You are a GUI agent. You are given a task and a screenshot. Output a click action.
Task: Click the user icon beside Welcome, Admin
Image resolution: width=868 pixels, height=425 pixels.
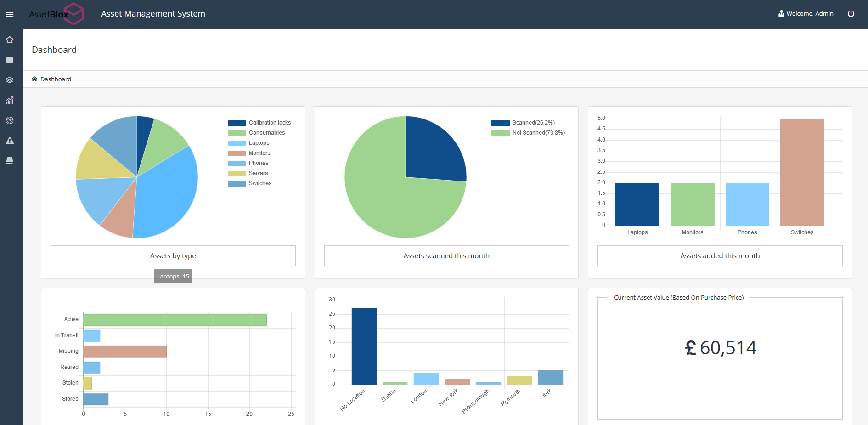coord(781,13)
